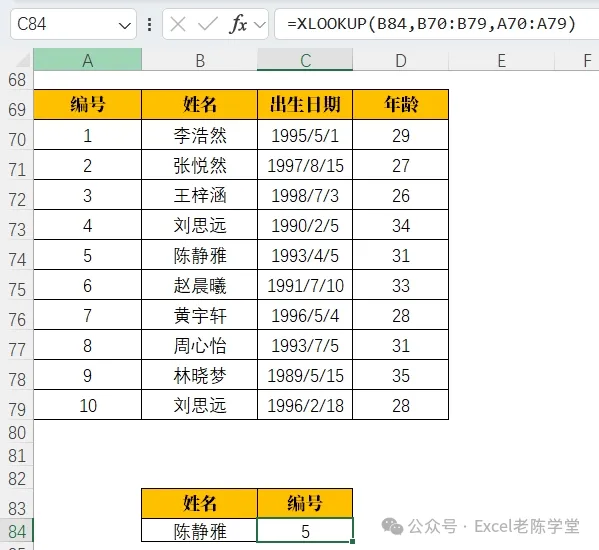Viewport: 599px width, 550px height.
Task: Click fill handle of cell C84
Action: point(352,541)
